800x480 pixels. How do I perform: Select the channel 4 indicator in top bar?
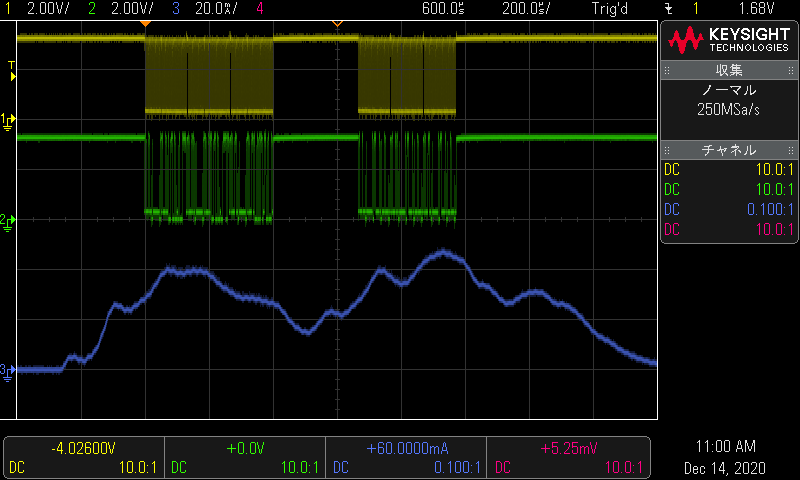(x=260, y=8)
